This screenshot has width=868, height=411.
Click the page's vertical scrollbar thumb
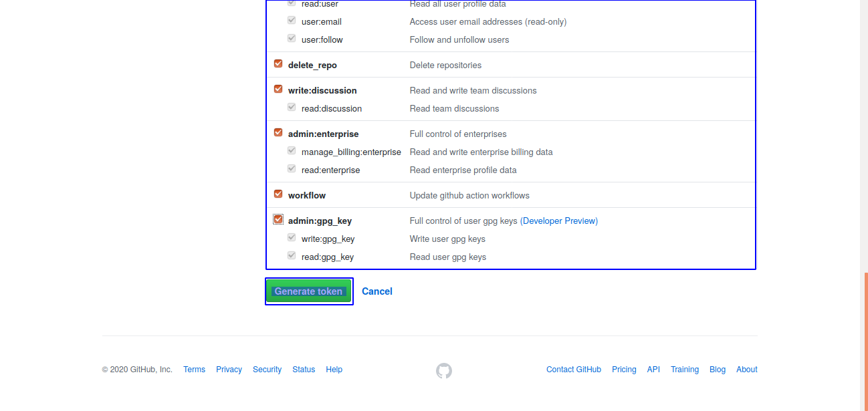[x=865, y=341]
